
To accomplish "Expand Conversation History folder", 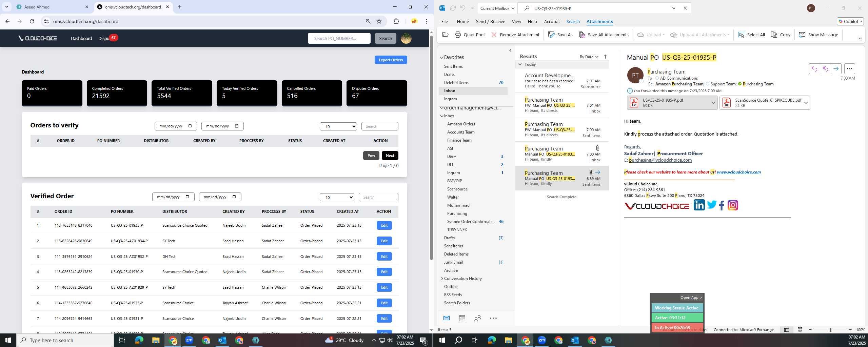I will pos(442,279).
